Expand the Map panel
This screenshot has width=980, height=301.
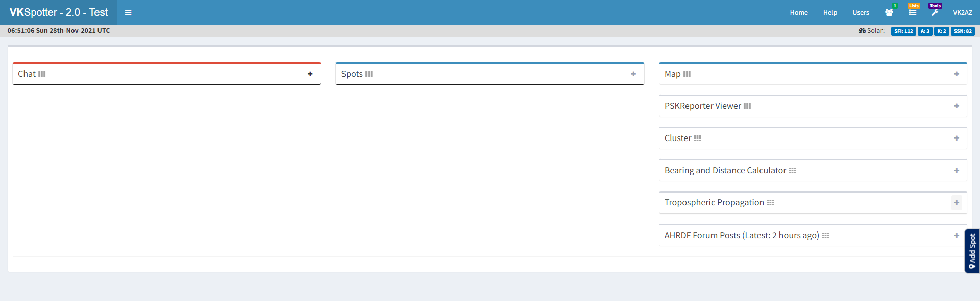[x=957, y=74]
